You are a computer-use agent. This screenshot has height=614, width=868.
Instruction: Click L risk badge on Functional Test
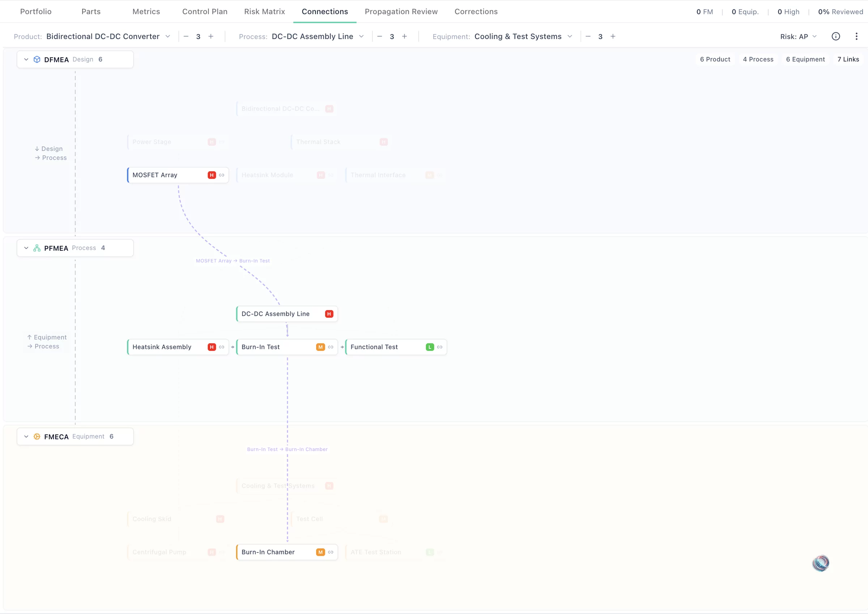pyautogui.click(x=430, y=347)
